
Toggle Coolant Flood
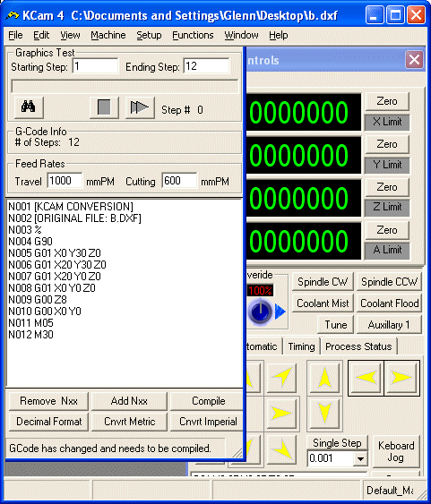coord(389,303)
